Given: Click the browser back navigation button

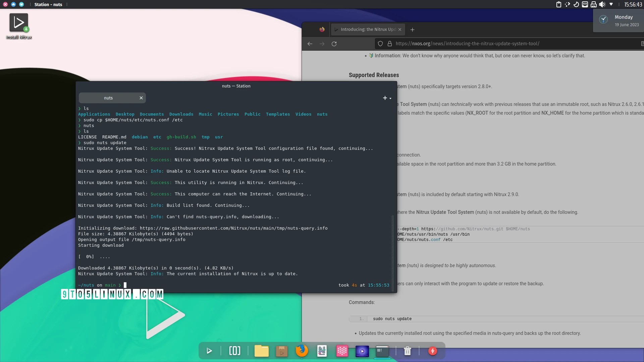Looking at the screenshot, I should pos(310,44).
